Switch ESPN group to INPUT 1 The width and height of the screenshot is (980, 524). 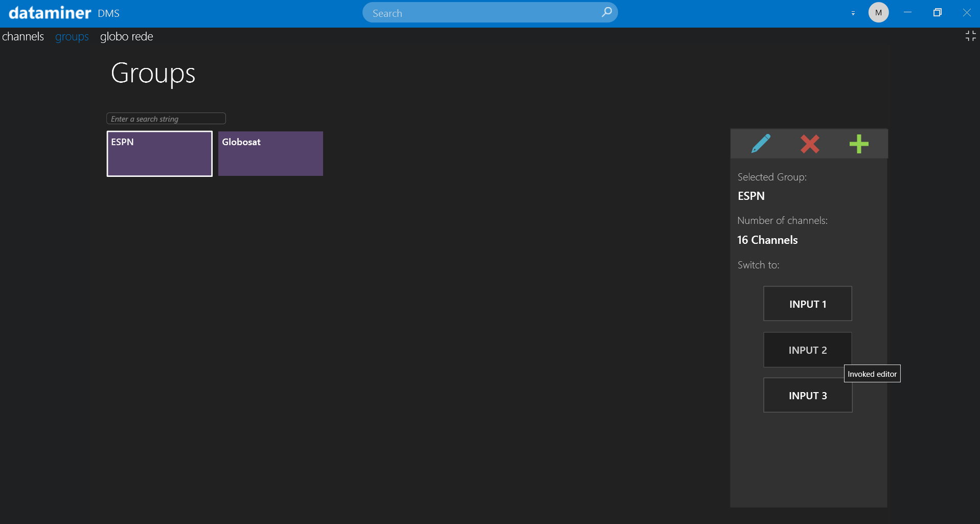point(808,304)
